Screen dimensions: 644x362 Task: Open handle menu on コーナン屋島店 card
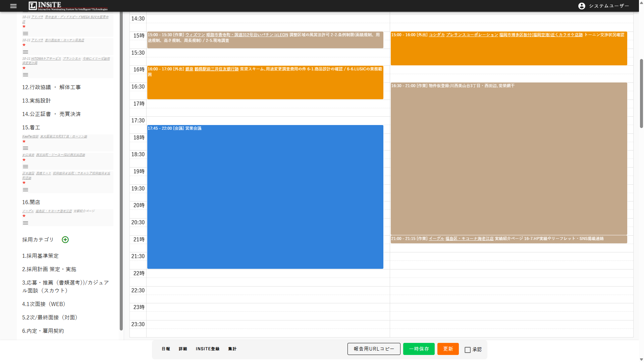click(x=25, y=52)
